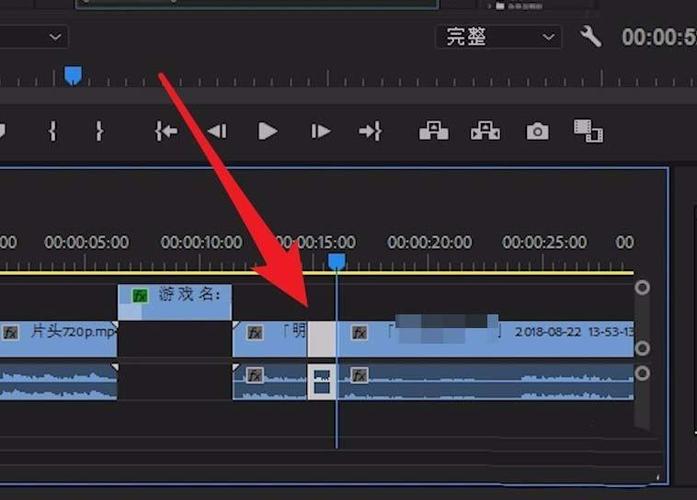Select the 游戏名: title clip
The height and width of the screenshot is (500, 697).
coord(175,302)
